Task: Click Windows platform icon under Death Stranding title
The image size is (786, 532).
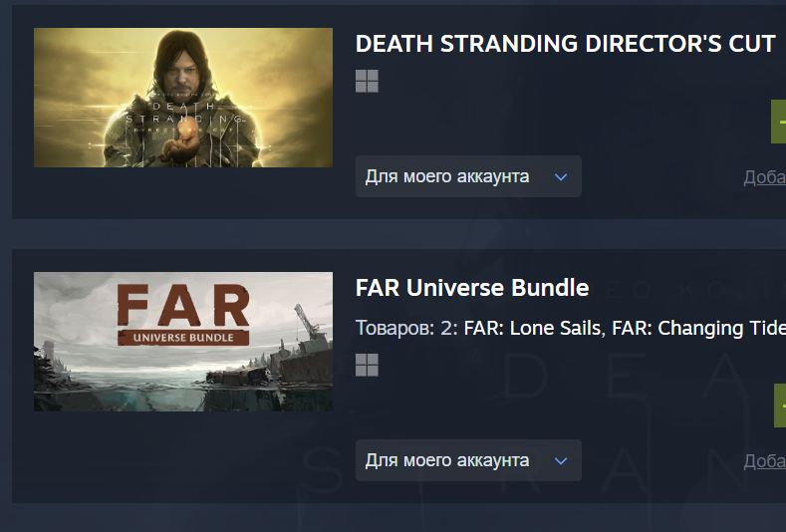Action: tap(367, 81)
